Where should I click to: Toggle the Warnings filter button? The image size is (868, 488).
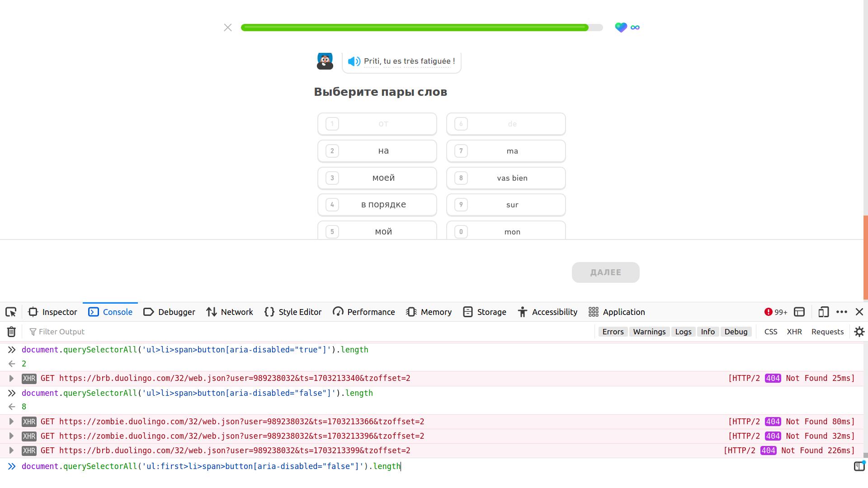pos(649,332)
